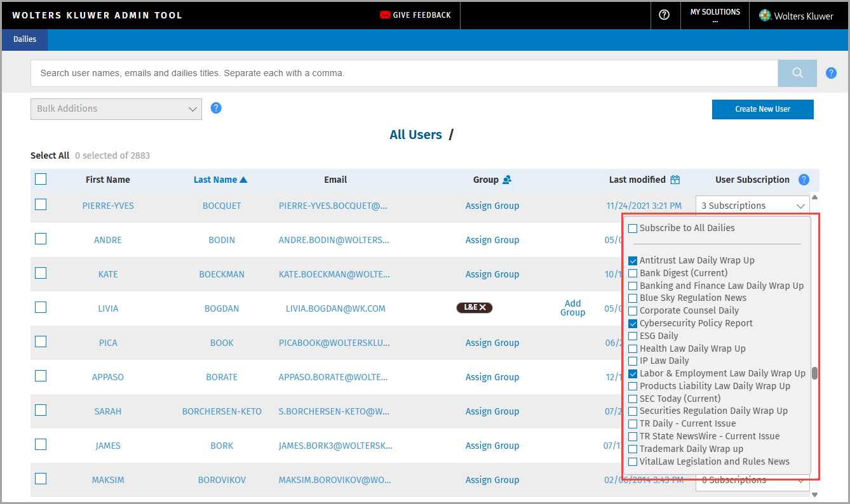Click Last Name sort ascending arrow

pyautogui.click(x=243, y=180)
